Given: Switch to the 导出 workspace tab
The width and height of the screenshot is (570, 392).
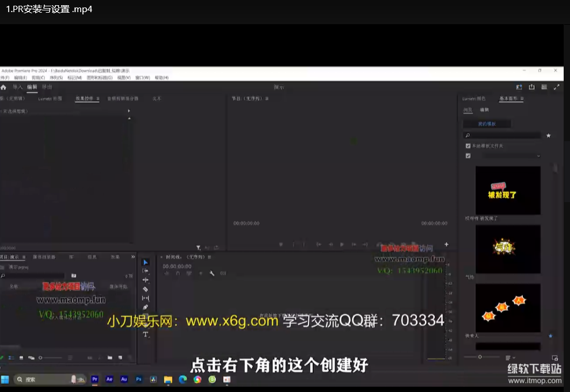Looking at the screenshot, I should pyautogui.click(x=47, y=87).
